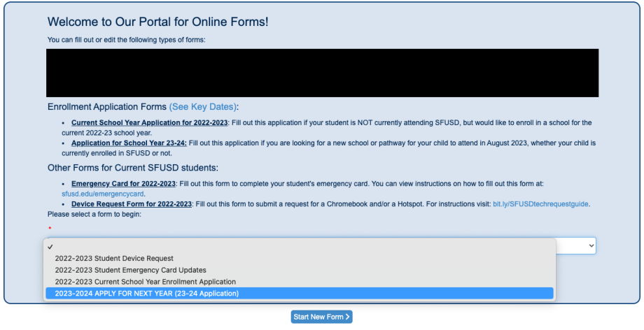This screenshot has width=644, height=330.
Task: Click the 'Please select a form to begin' label
Action: click(x=94, y=214)
